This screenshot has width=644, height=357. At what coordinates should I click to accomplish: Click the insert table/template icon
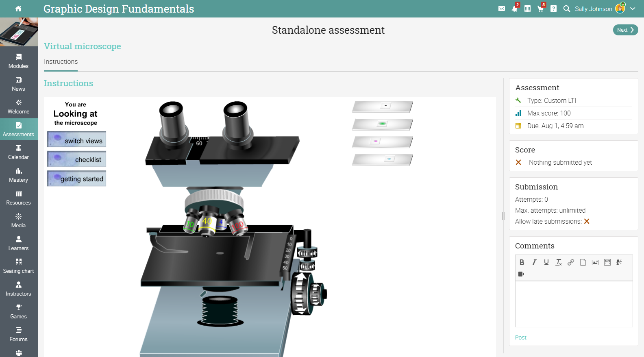click(x=607, y=262)
